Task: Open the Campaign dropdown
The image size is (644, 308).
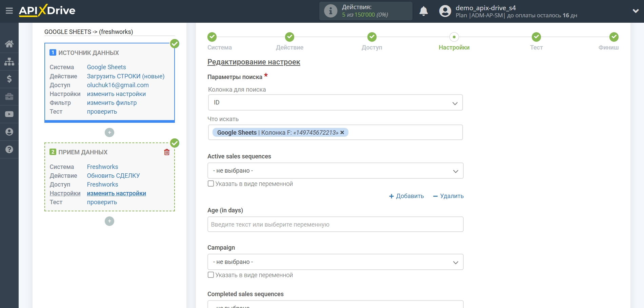Action: coord(335,262)
